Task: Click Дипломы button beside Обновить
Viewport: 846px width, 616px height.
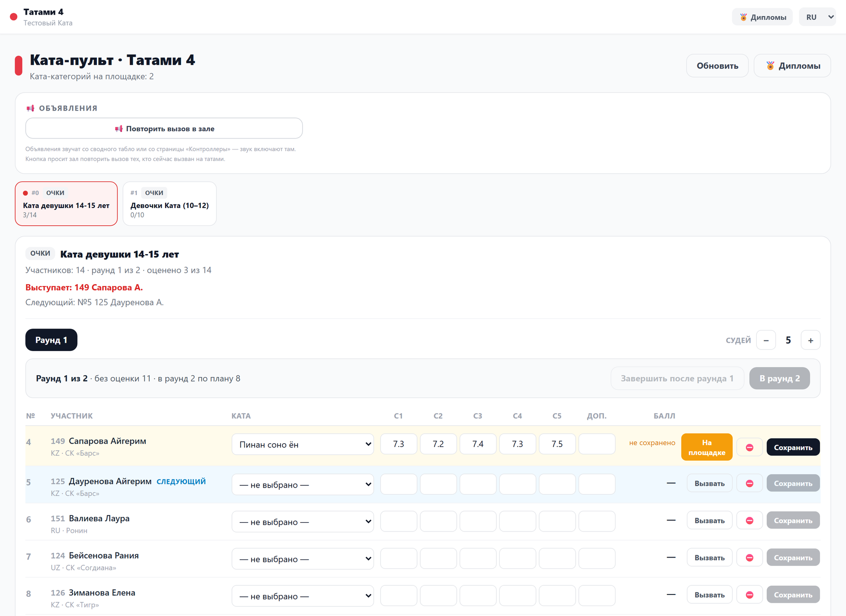Action: tap(792, 66)
